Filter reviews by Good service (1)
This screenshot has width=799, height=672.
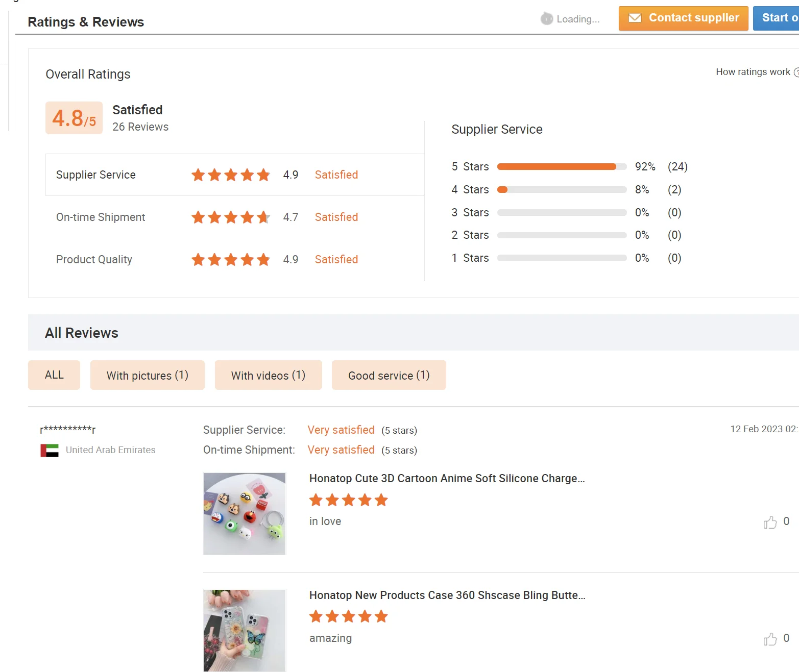coord(389,375)
